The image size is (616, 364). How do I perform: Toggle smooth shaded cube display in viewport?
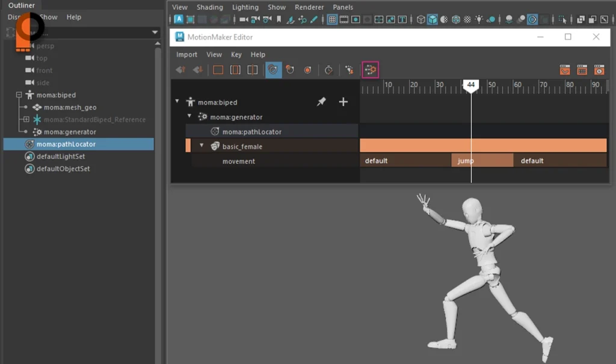[432, 20]
